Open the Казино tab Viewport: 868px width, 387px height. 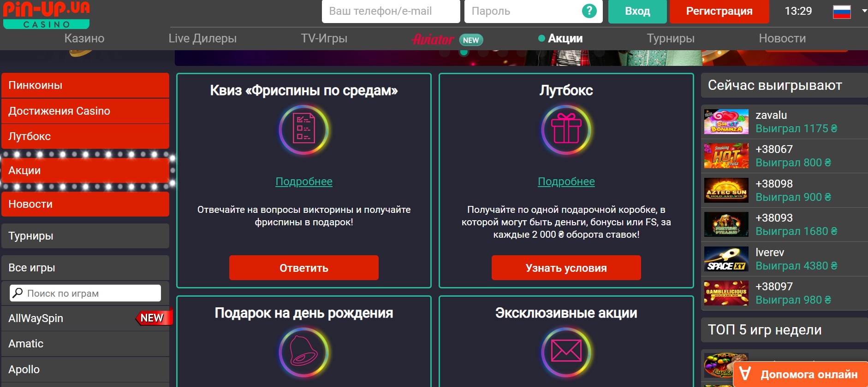pyautogui.click(x=84, y=38)
